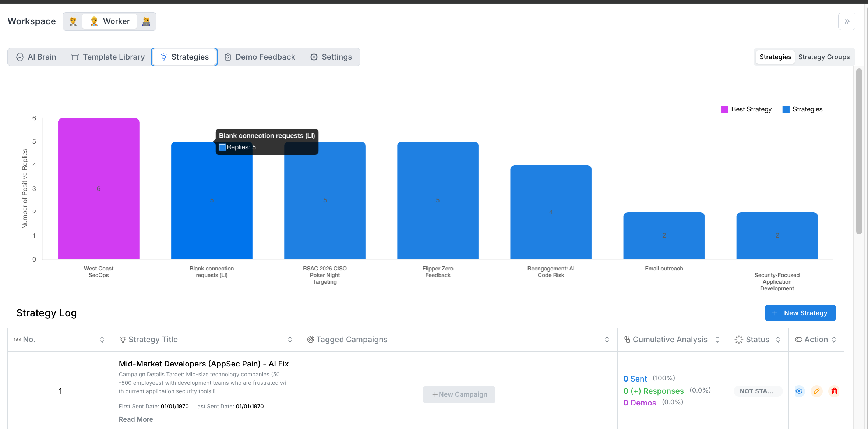The image size is (868, 429).
Task: Create a New Strategy
Action: 800,313
